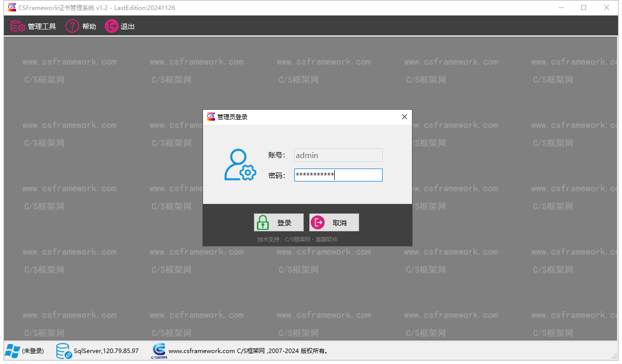
Task: Click the 账号 input field containing admin
Action: 338,155
